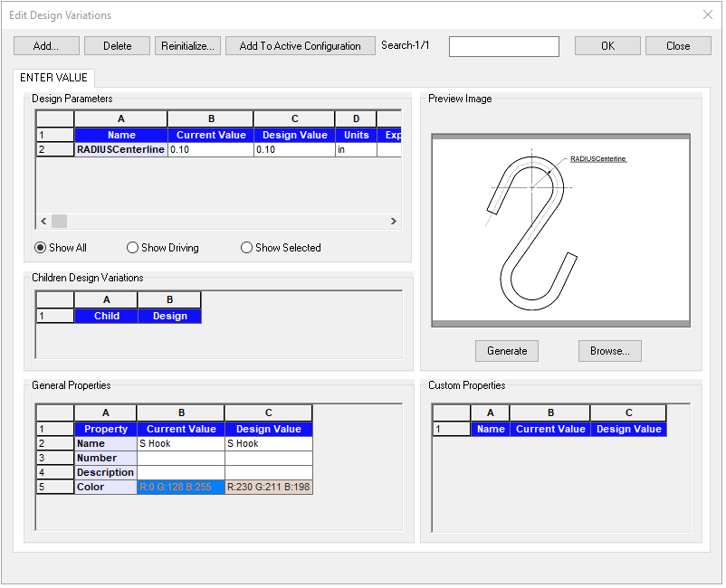Click Generate preview image button
Screen dimensions: 726x588
coord(507,351)
